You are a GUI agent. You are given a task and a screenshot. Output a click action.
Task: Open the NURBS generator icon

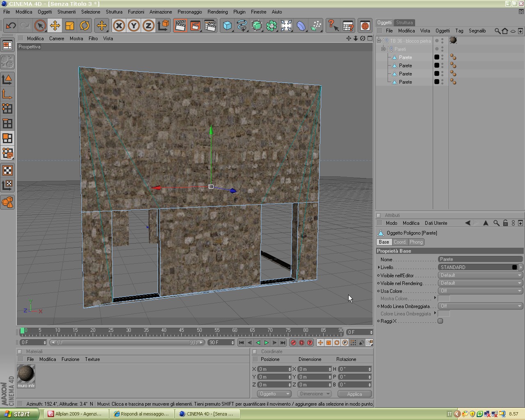click(257, 26)
